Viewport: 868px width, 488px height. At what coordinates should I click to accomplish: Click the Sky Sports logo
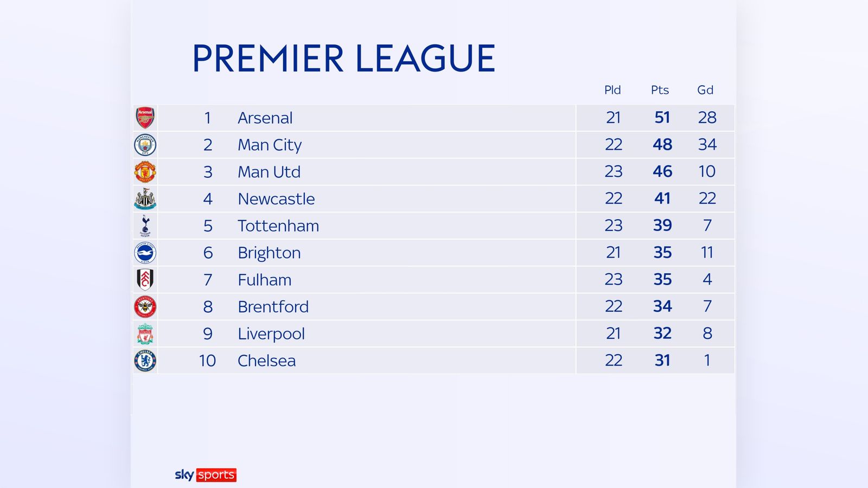(x=205, y=475)
